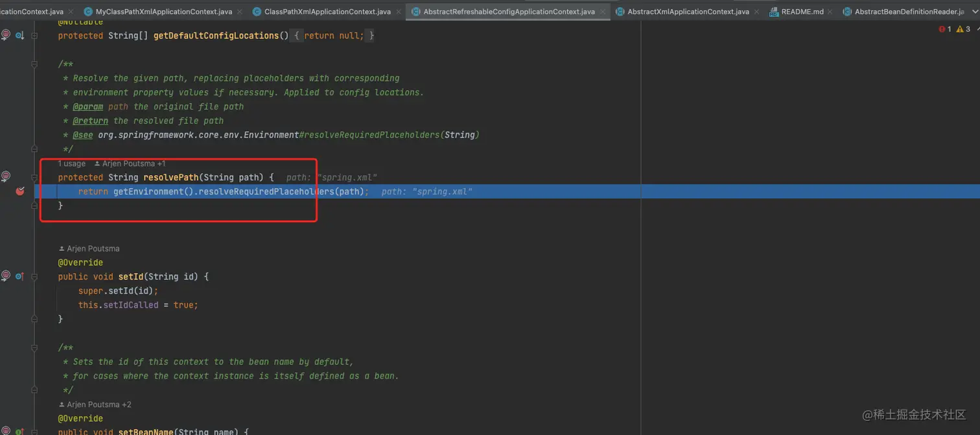
Task: Click '1 usage' inlay hint above resolvePath
Action: pyautogui.click(x=71, y=163)
